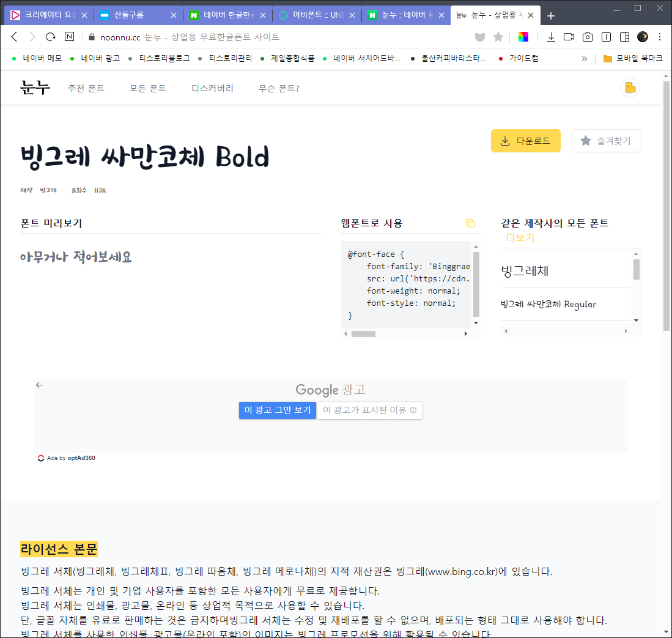Click the browser forward arrow
Viewport: 672px width, 638px height.
pos(32,37)
